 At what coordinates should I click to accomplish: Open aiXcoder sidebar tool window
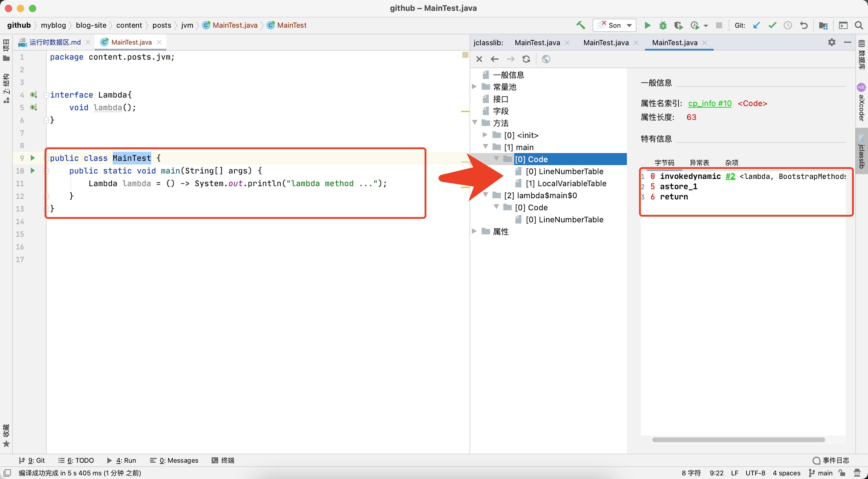coord(862,102)
